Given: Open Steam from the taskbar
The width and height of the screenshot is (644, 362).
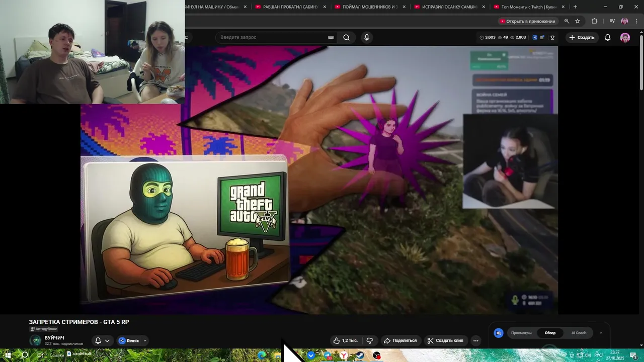Looking at the screenshot, I should pos(360,355).
